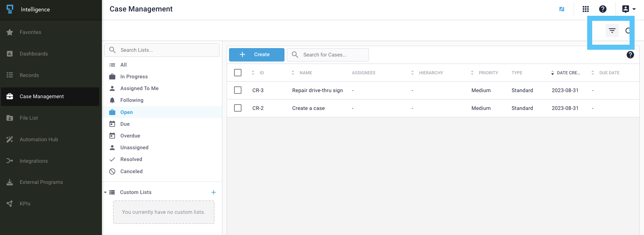Image resolution: width=644 pixels, height=235 pixels.
Task: Click the Create button
Action: [x=257, y=54]
